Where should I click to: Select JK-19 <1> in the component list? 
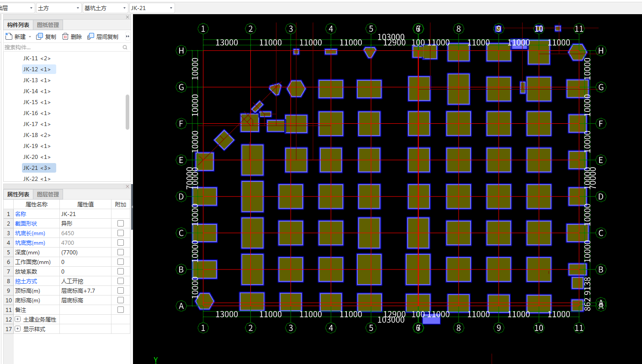pyautogui.click(x=37, y=146)
